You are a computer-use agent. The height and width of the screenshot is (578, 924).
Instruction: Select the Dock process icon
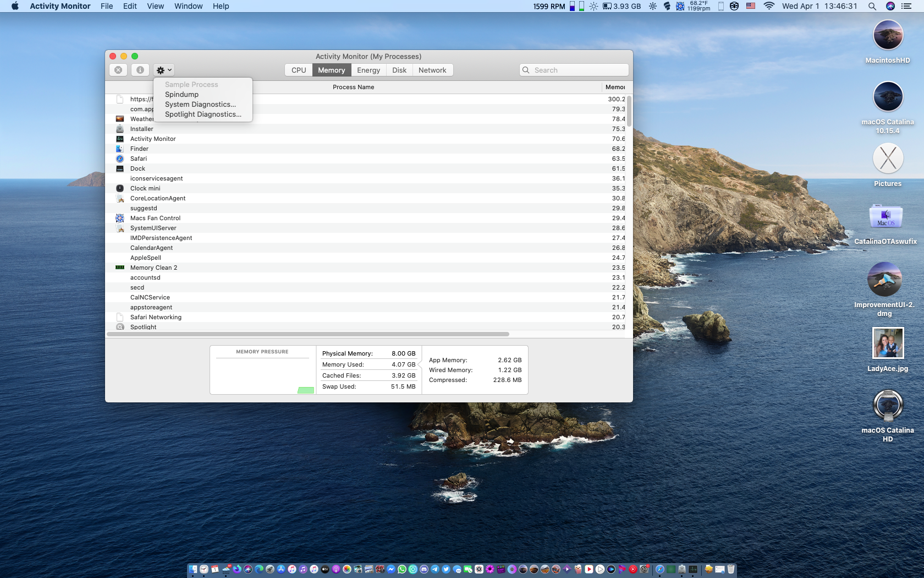(x=120, y=168)
